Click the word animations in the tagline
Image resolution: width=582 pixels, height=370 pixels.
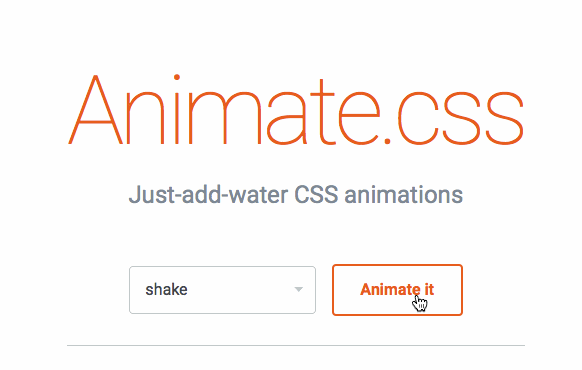click(404, 194)
